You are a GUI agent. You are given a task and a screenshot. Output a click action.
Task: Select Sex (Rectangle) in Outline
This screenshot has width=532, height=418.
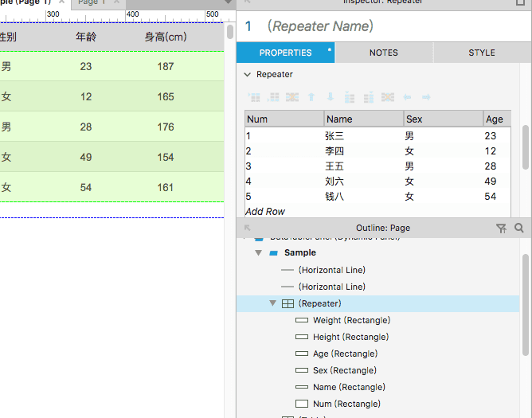pos(345,370)
